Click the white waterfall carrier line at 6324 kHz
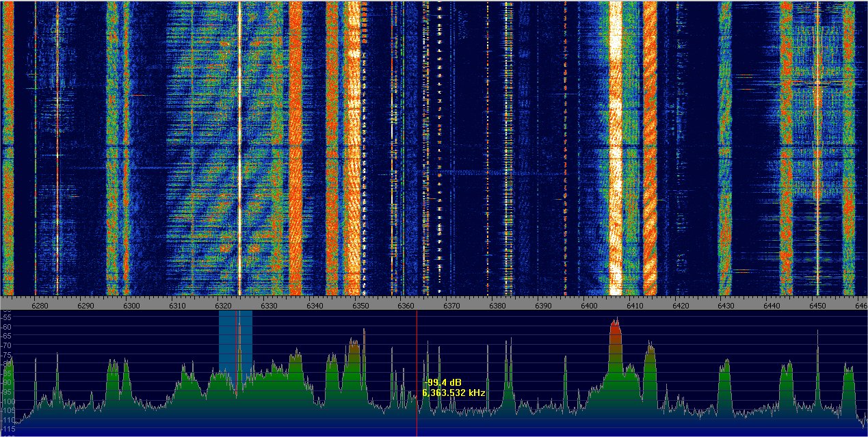This screenshot has height=437, width=868. point(239,137)
